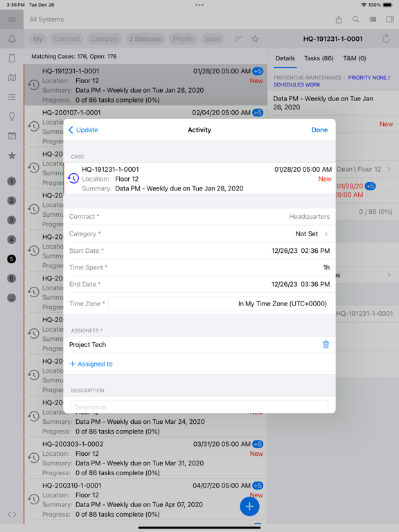Viewport: 399px width, 532px height.
Task: Edit Start Date 12/26/23 02:36 PM
Action: (x=199, y=251)
